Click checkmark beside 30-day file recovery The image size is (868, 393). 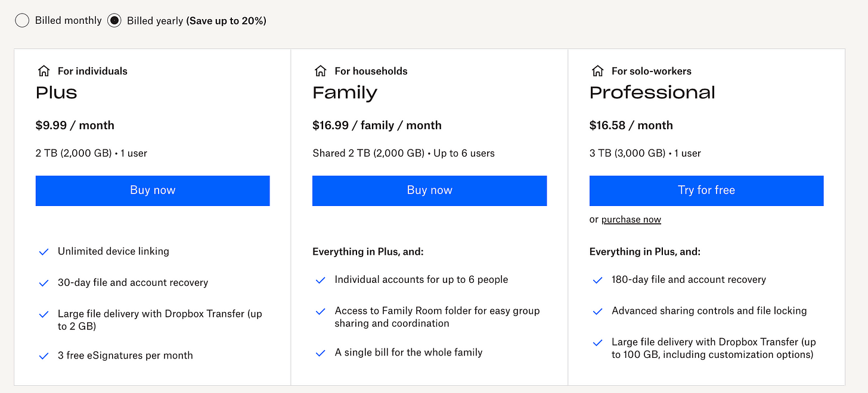tap(44, 283)
